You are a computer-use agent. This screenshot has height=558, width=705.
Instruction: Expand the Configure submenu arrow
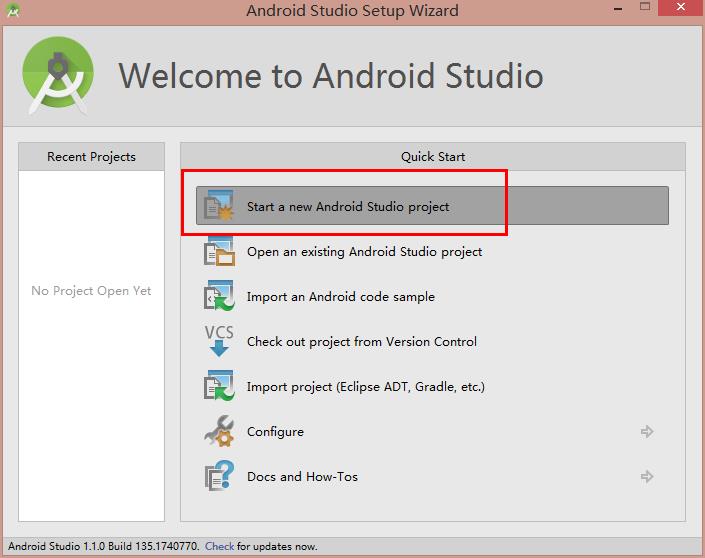click(647, 431)
